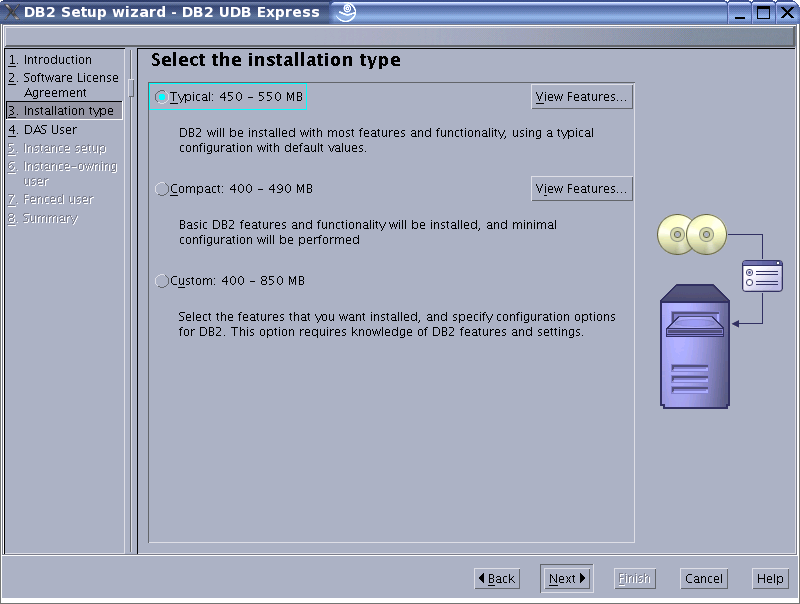Click the Typical description starting 'DB2 will be installed'
Image resolution: width=800 pixels, height=604 pixels.
point(386,140)
